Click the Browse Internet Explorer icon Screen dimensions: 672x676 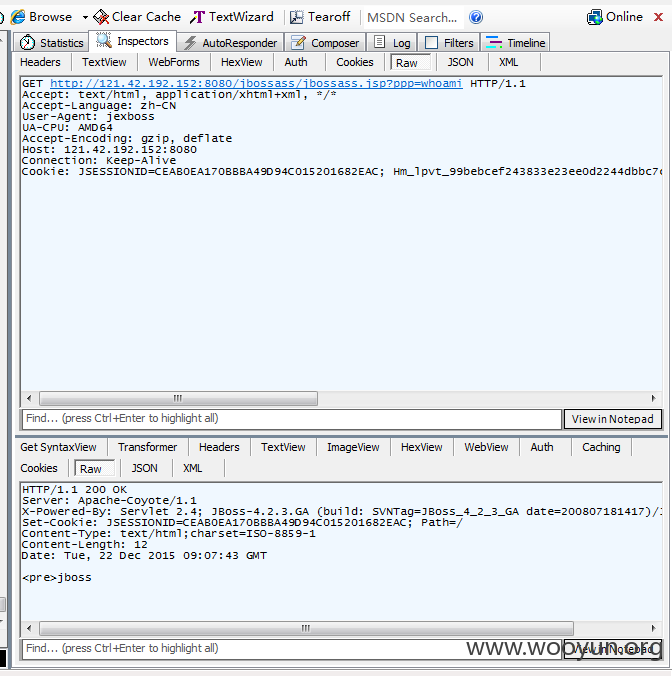point(18,17)
